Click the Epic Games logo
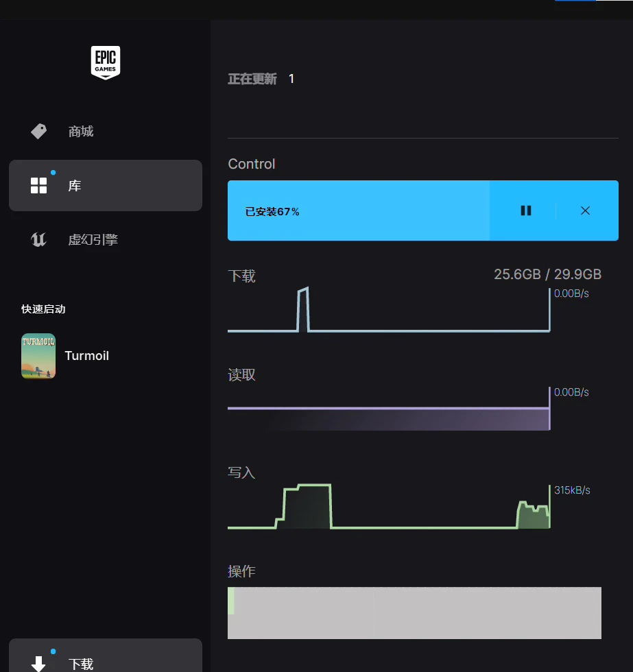Screen dimensions: 633x672 point(106,62)
